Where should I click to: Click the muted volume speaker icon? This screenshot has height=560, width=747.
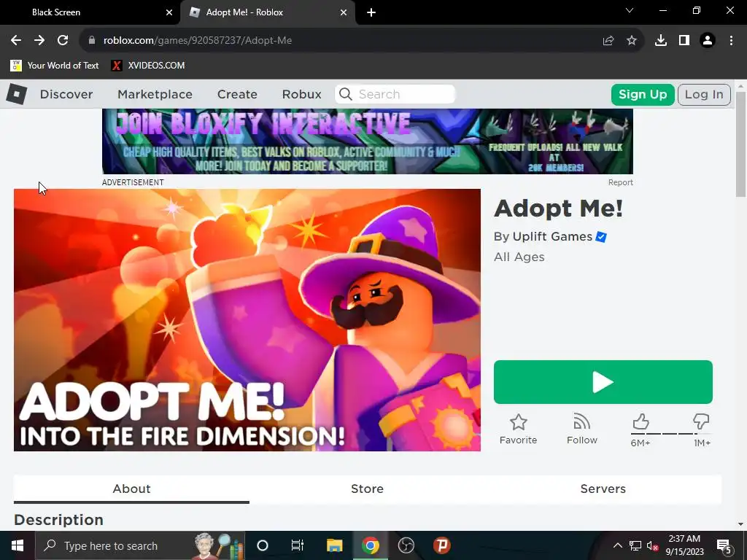tap(652, 545)
